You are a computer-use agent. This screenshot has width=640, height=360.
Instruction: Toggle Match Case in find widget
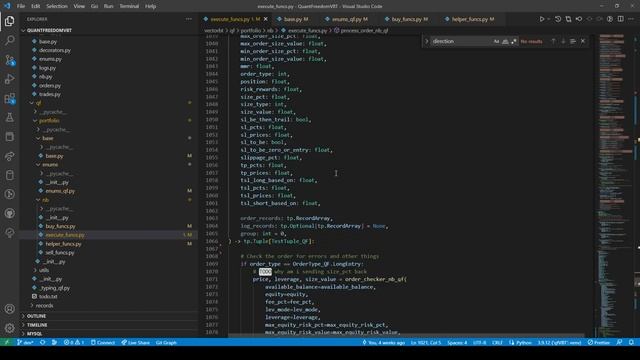click(x=496, y=41)
